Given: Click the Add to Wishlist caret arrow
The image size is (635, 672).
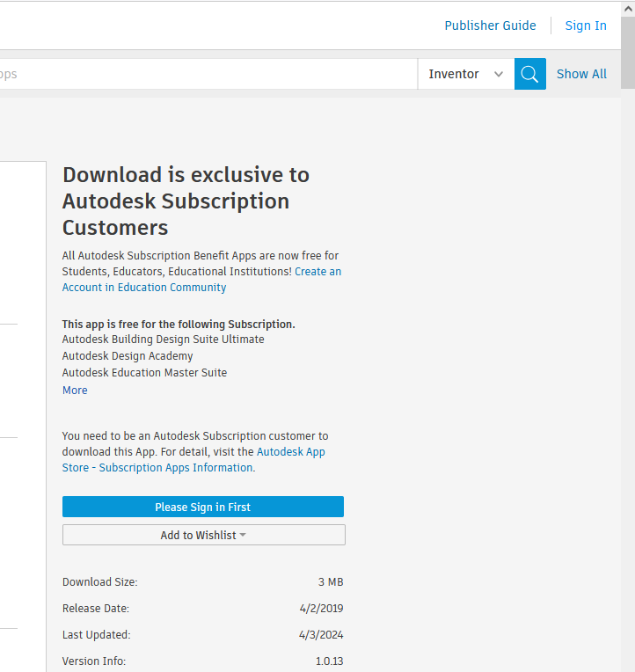Looking at the screenshot, I should (243, 535).
